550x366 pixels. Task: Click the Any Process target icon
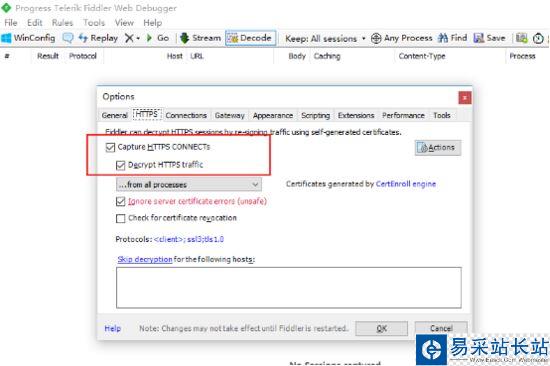(376, 38)
